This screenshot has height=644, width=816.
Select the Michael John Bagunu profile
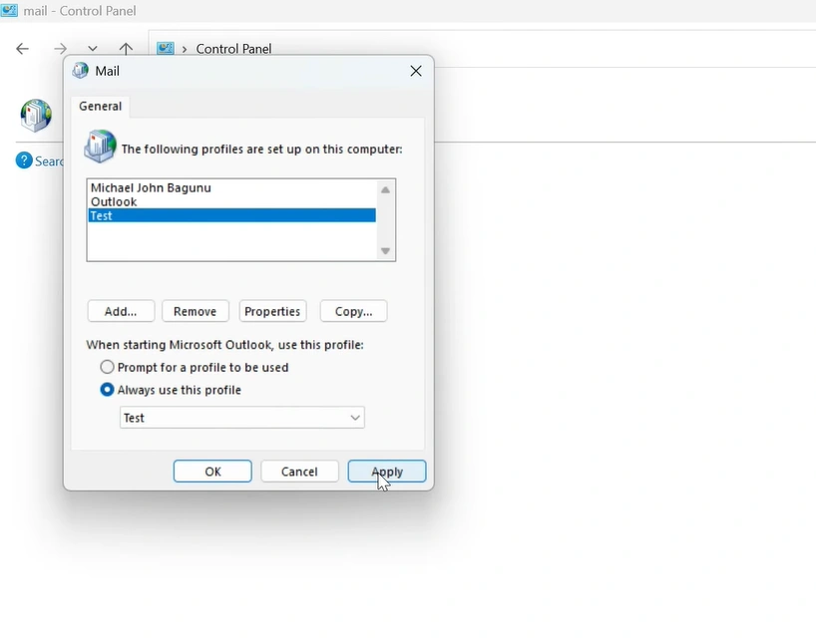[151, 187]
